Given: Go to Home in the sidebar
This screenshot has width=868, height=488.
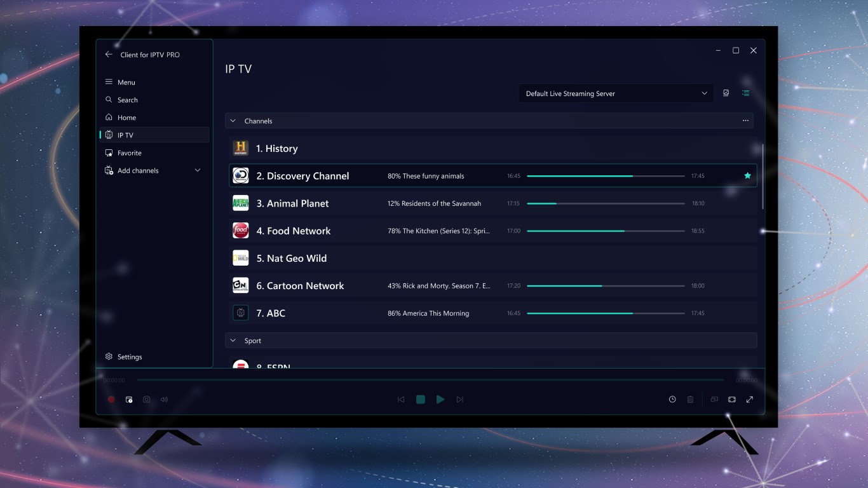Looking at the screenshot, I should (x=154, y=118).
